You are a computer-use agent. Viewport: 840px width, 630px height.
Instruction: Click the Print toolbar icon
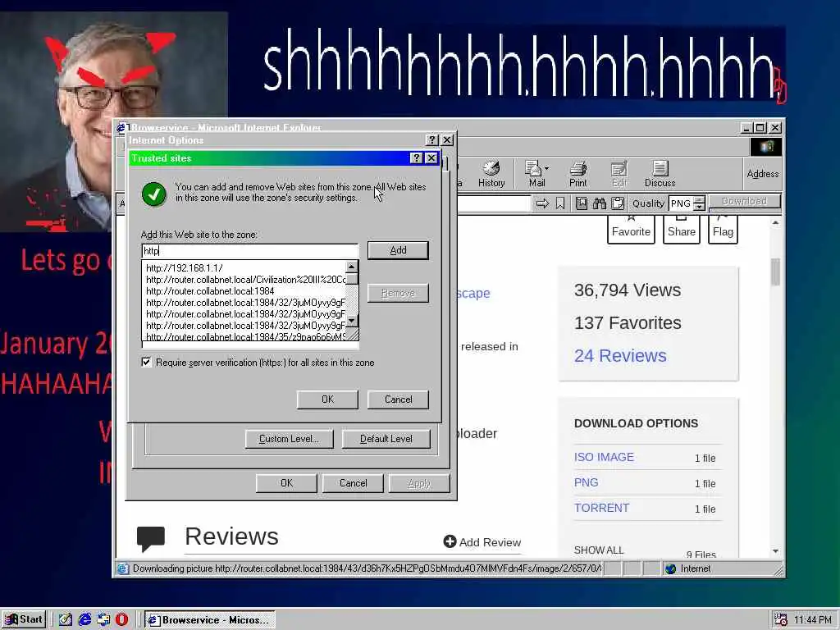[577, 174]
